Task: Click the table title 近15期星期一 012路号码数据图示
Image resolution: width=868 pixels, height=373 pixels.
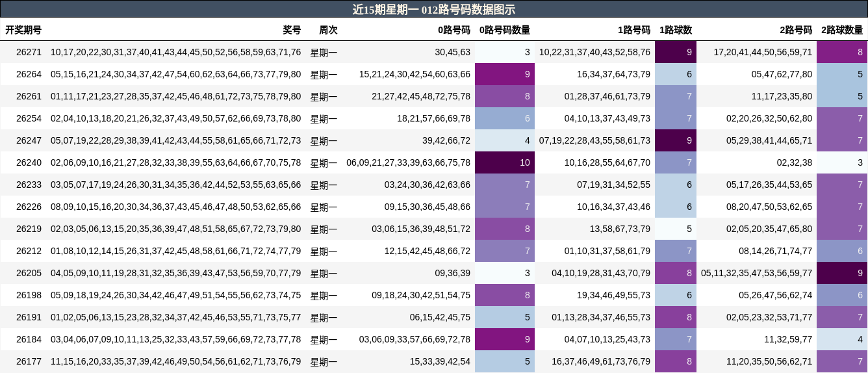Action: click(434, 9)
